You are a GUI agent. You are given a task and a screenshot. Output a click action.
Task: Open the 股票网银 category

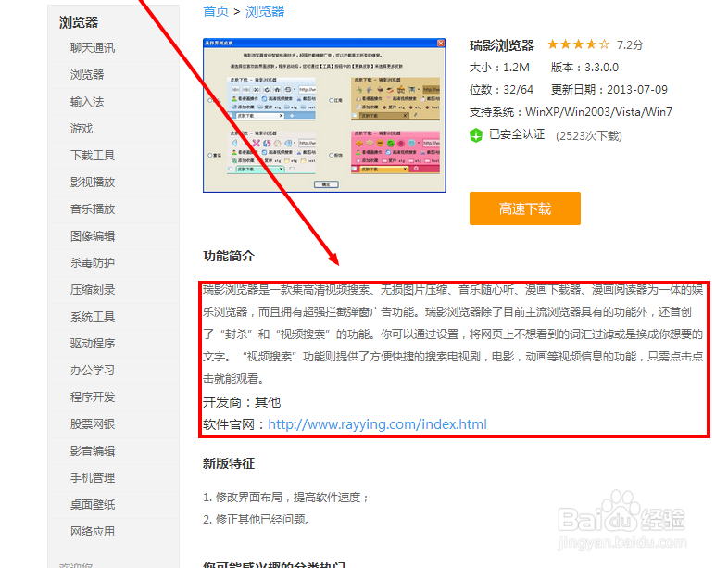[x=93, y=424]
